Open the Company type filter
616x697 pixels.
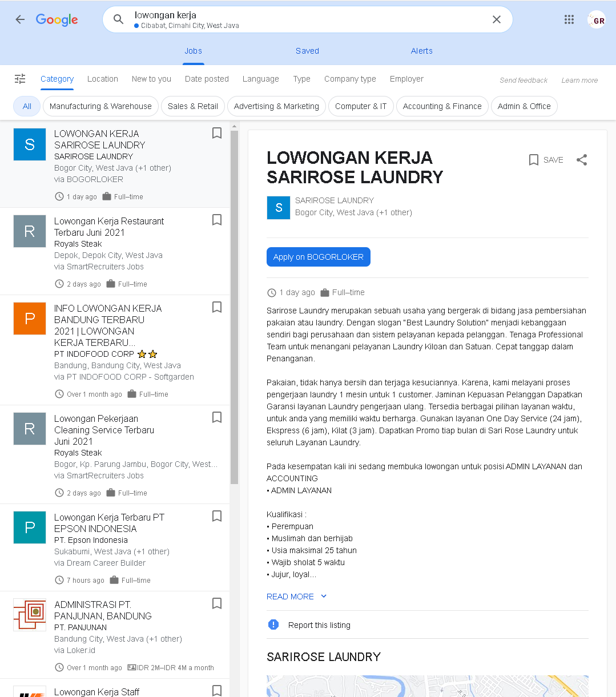[350, 79]
